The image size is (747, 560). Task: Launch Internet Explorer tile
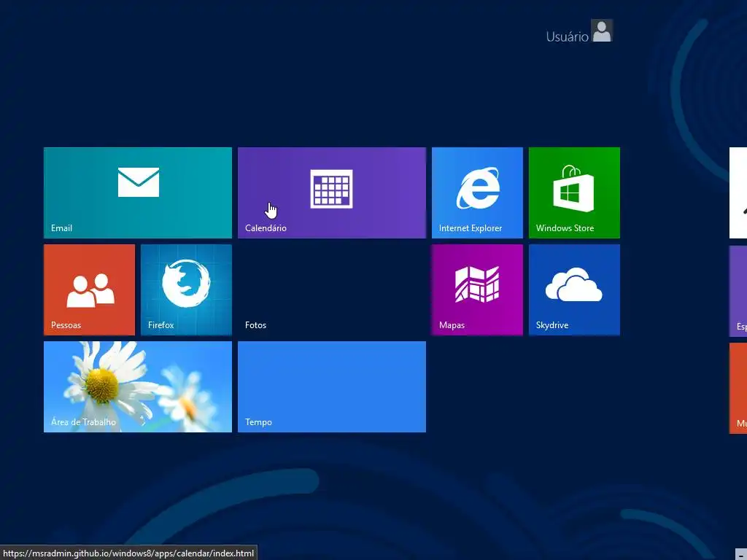[x=477, y=192]
